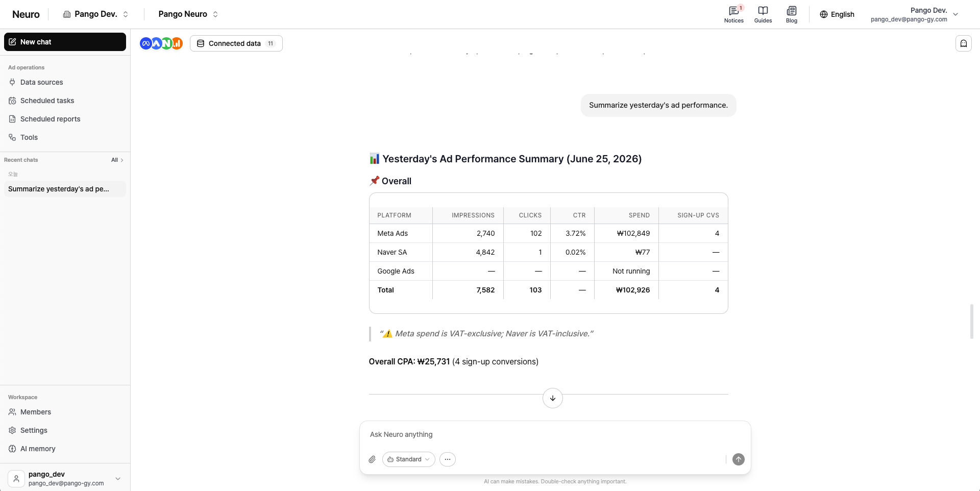
Task: Click the Meta platform icon
Action: tap(145, 43)
